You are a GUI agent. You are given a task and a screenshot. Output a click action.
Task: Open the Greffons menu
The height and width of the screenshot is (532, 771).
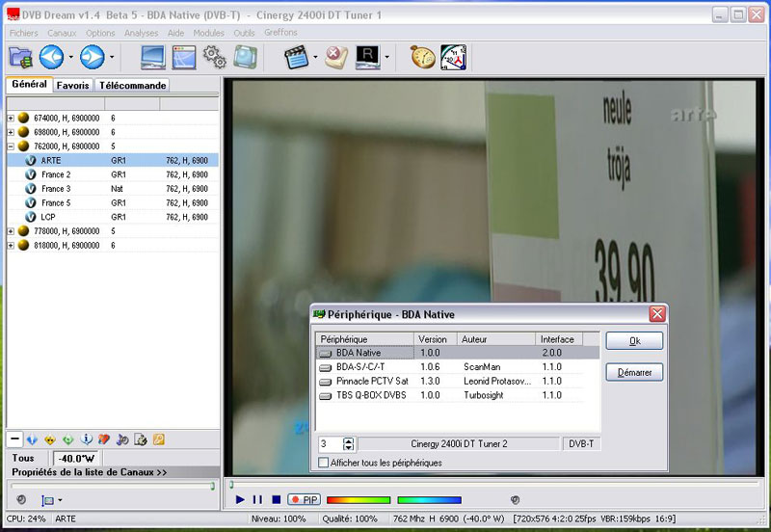click(280, 33)
